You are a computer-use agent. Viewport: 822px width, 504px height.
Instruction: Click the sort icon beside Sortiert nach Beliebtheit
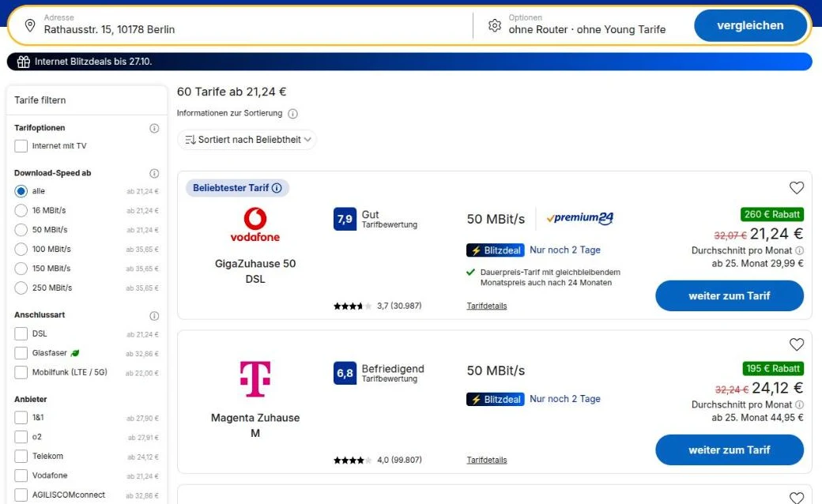click(x=190, y=140)
